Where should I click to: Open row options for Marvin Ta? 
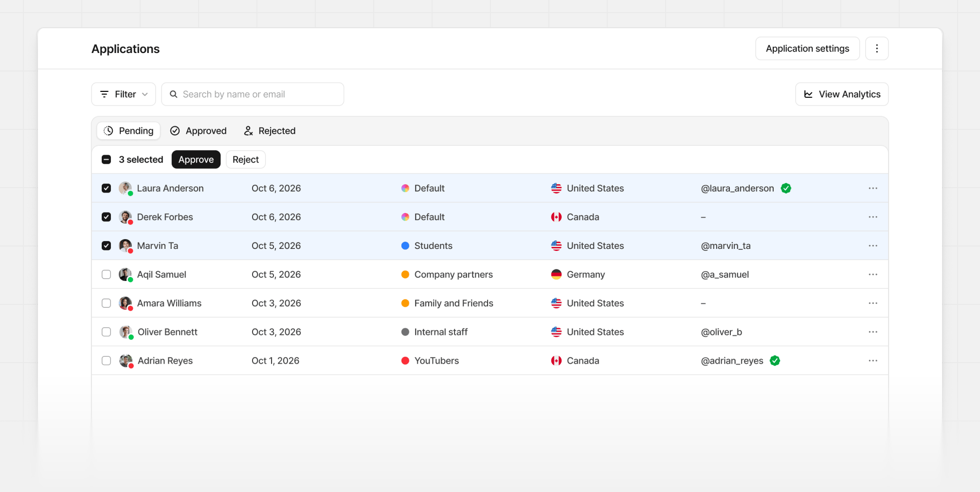click(873, 246)
